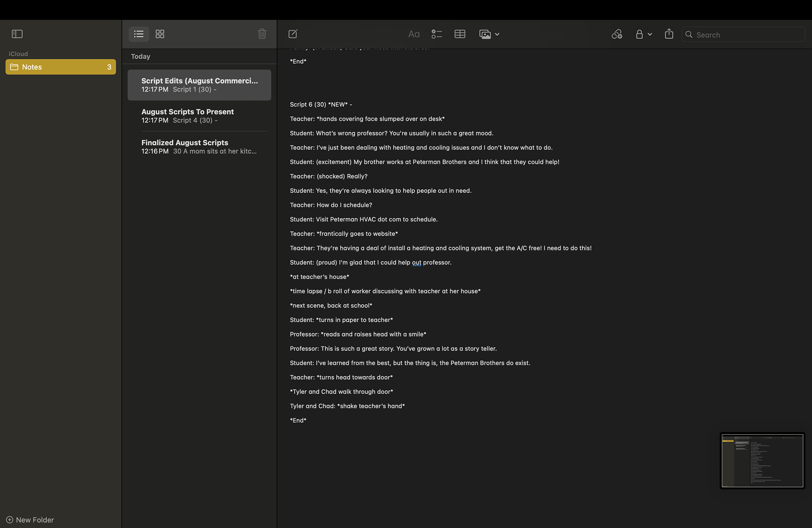
Task: Click the plus icon beside New Folder
Action: click(9, 520)
